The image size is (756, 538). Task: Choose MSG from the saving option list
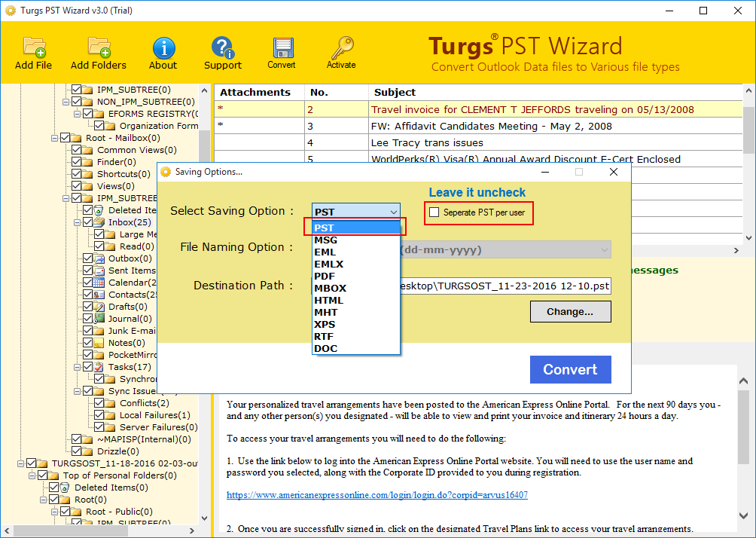(x=356, y=240)
